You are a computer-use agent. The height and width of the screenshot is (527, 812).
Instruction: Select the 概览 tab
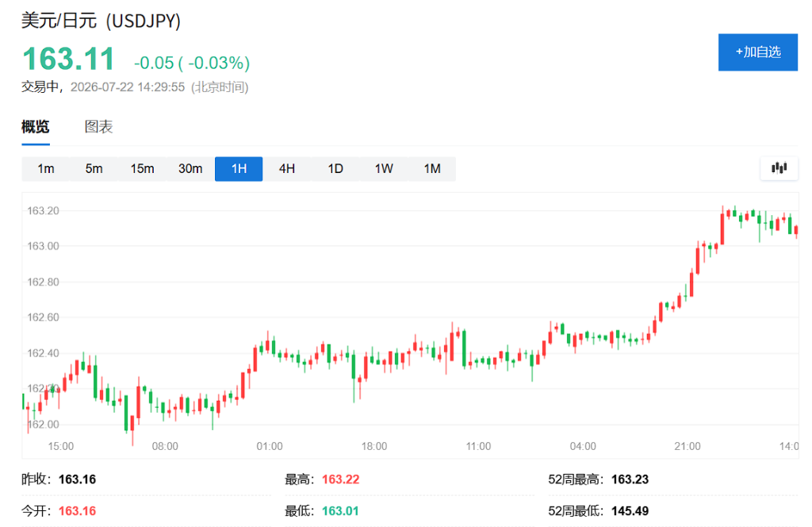pos(35,126)
